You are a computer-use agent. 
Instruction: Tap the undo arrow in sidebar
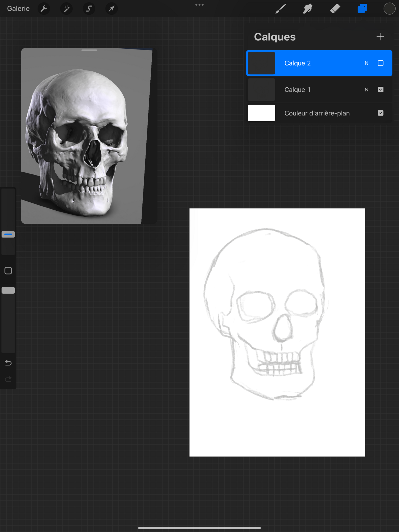(8, 363)
